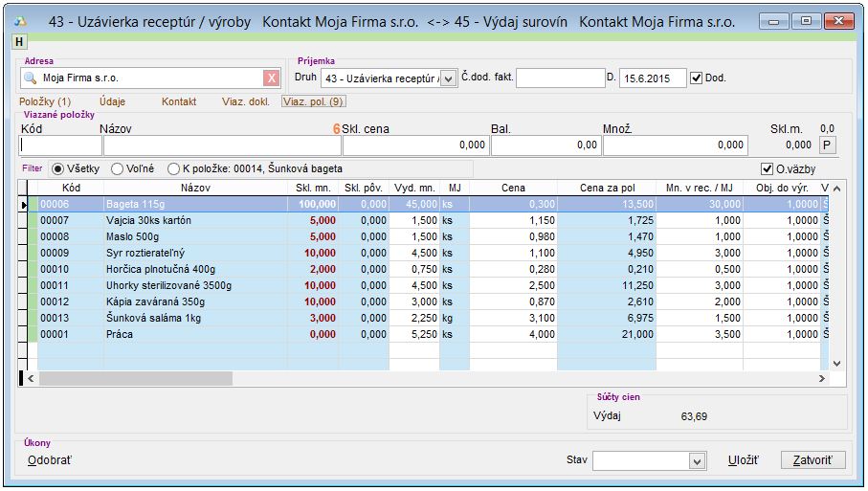The width and height of the screenshot is (868, 491).
Task: Click the Uložiť button
Action: click(743, 461)
